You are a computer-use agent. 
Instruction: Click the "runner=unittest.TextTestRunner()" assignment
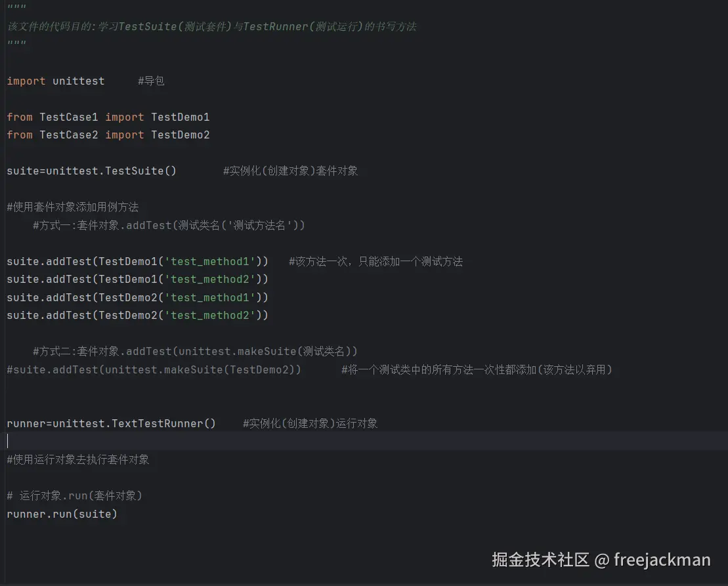[x=112, y=424]
